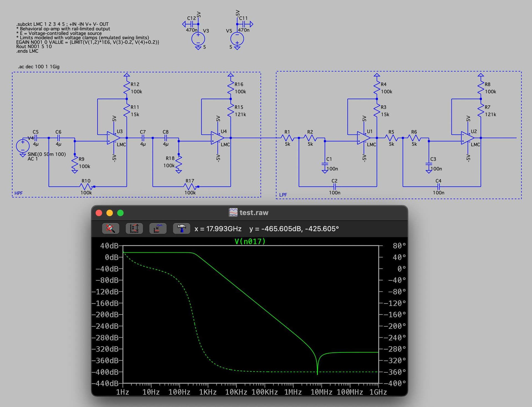Select capacitor C1 symbol
532x407 pixels.
click(325, 164)
